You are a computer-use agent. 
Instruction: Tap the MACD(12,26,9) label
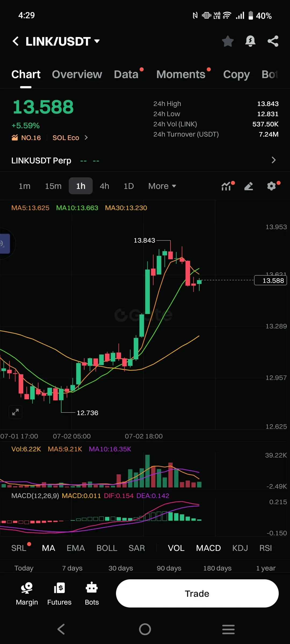(x=35, y=496)
